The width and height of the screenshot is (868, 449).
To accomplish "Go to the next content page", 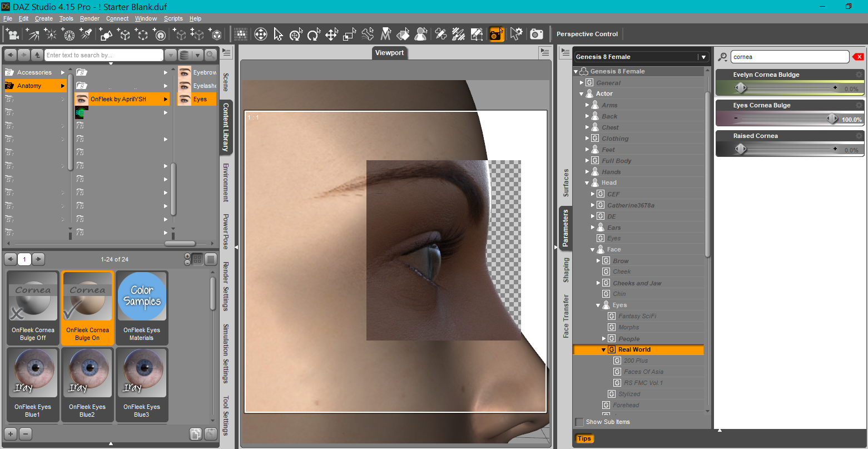I will (38, 259).
